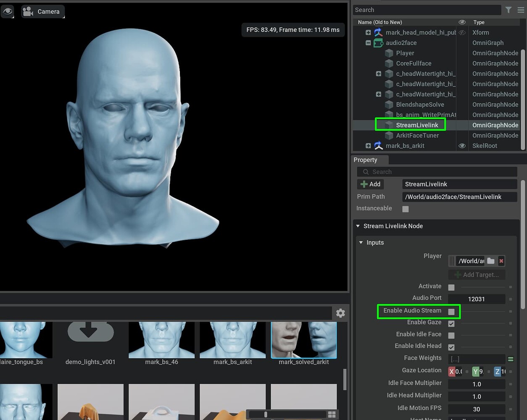Viewport: 527px width, 420px height.
Task: Click the folder icon beside the Player path
Action: [490, 261]
